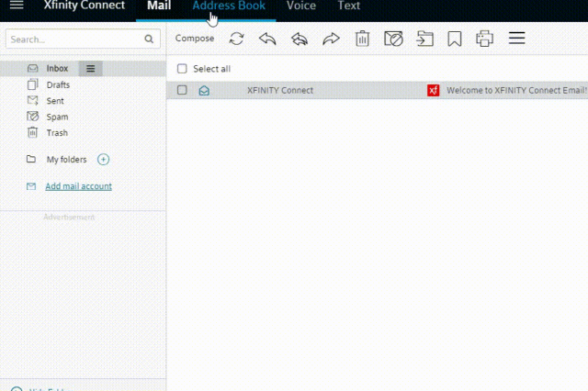This screenshot has width=588, height=391.
Task: Tick the XFINITY Connect email checkbox
Action: (182, 90)
